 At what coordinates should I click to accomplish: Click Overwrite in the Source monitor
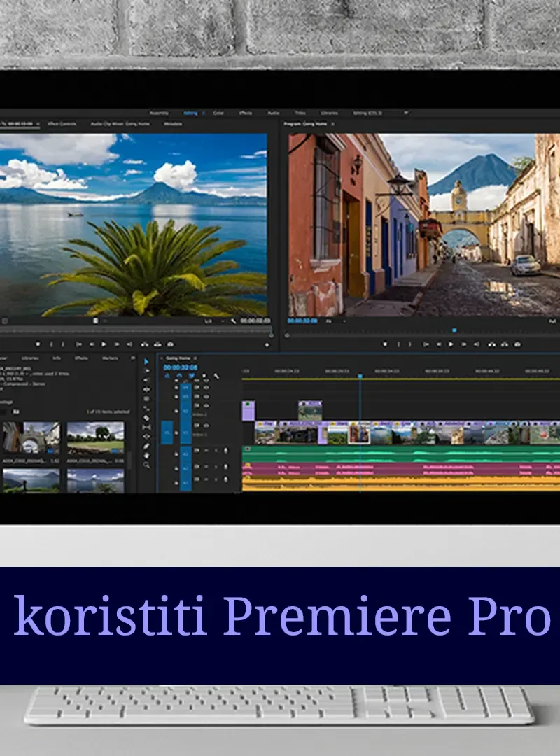[157, 344]
